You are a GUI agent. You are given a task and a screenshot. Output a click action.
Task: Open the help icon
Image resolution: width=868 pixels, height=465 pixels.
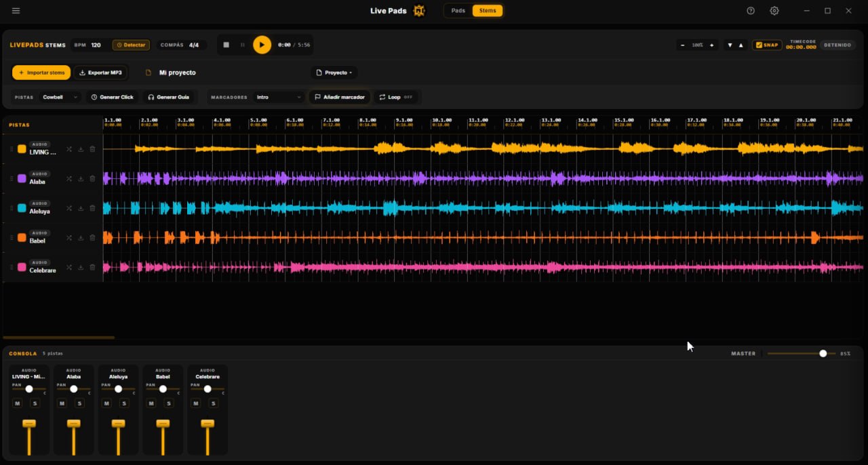pos(751,11)
